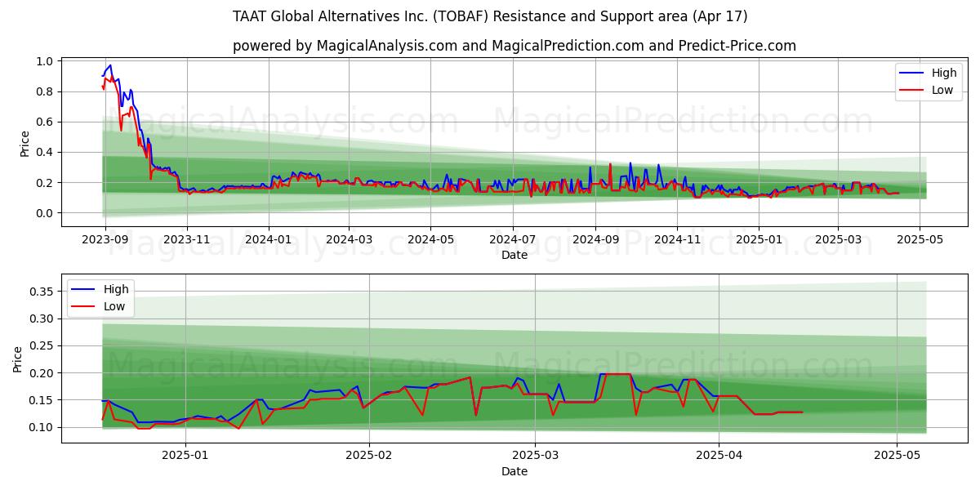Click 'High' in the bottom chart legend
Image resolution: width=980 pixels, height=490 pixels.
(116, 289)
